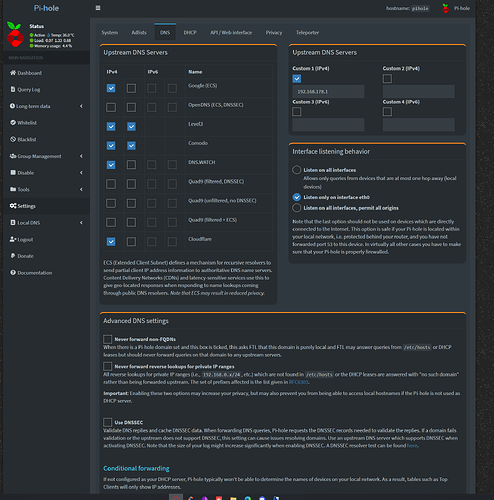Click the Query Log file icon
Image resolution: width=494 pixels, height=500 pixels.
pyautogui.click(x=13, y=89)
